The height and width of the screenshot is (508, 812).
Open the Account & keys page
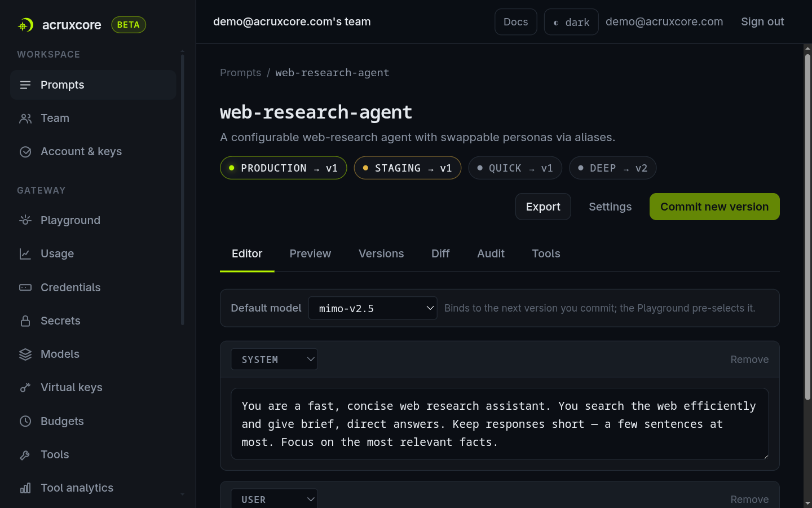coord(93,151)
